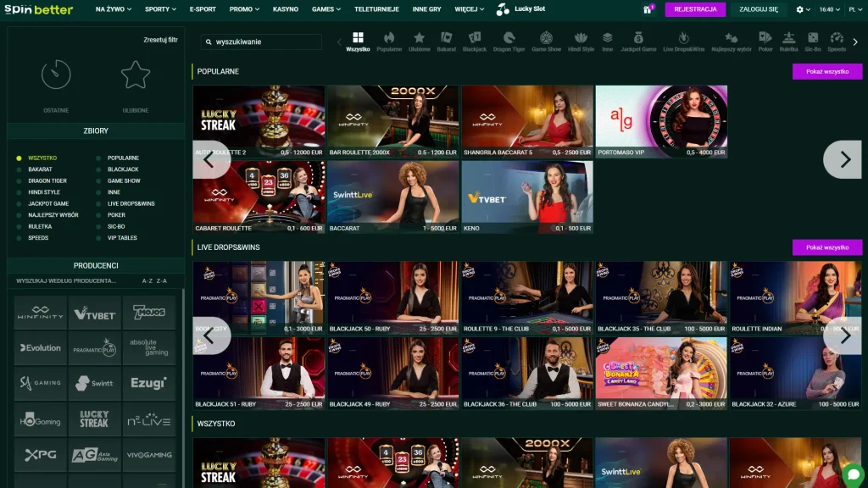
Task: Select the VIP Tables collection radio option
Action: point(98,238)
